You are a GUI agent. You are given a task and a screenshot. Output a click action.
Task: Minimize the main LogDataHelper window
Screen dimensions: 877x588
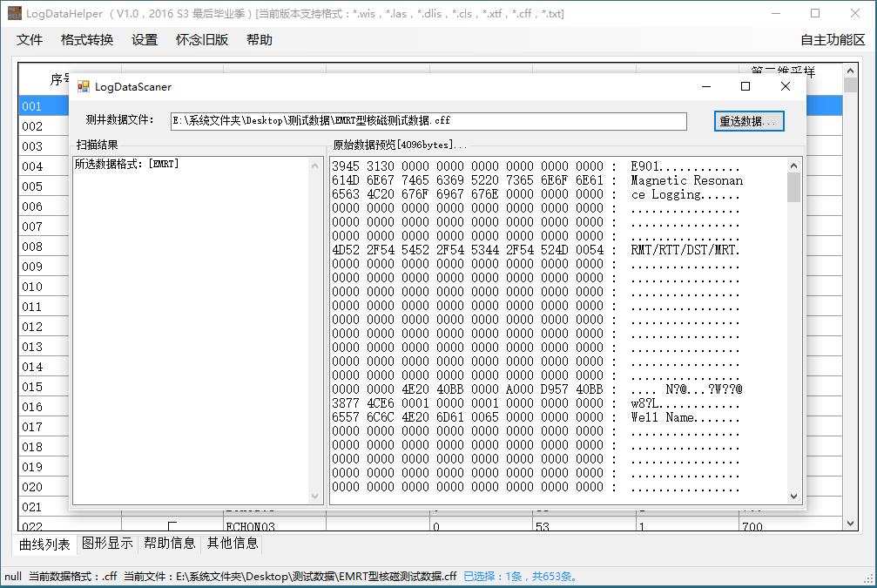coord(774,13)
